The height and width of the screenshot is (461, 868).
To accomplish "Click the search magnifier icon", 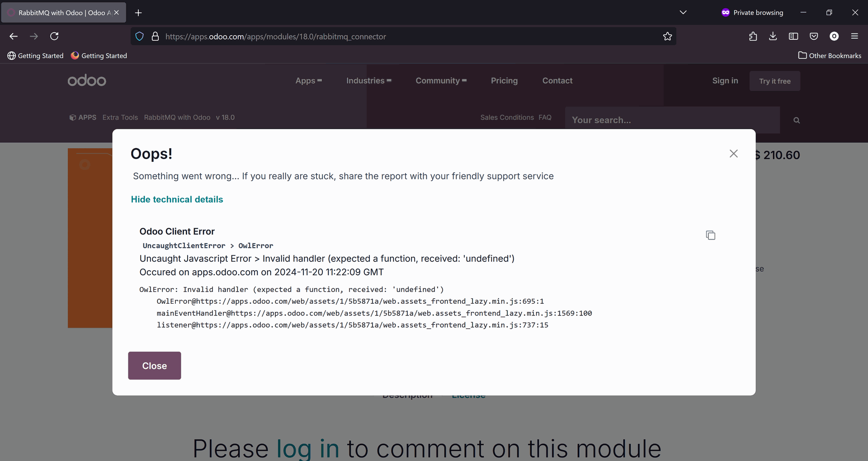I will [797, 120].
